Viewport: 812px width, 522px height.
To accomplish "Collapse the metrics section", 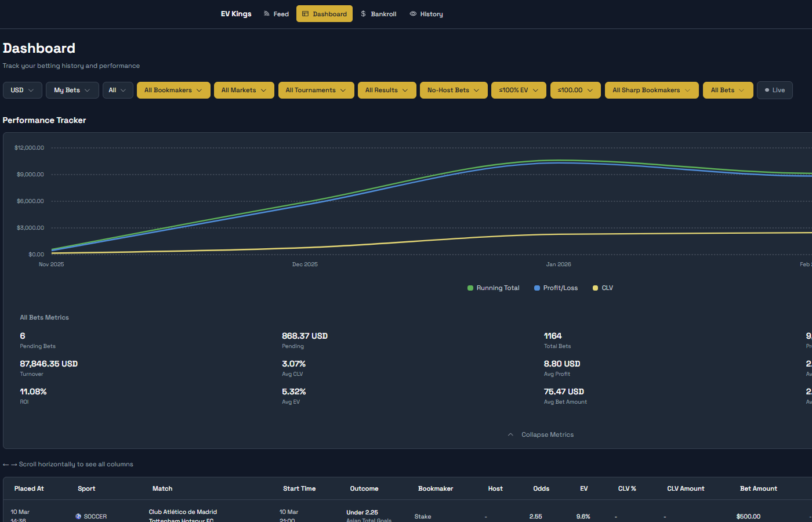I will click(x=547, y=434).
